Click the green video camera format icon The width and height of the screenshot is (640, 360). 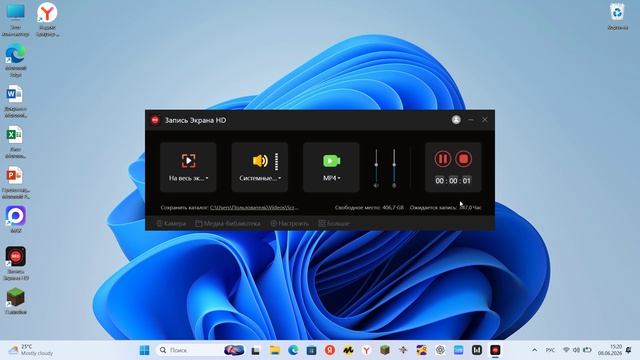[331, 161]
